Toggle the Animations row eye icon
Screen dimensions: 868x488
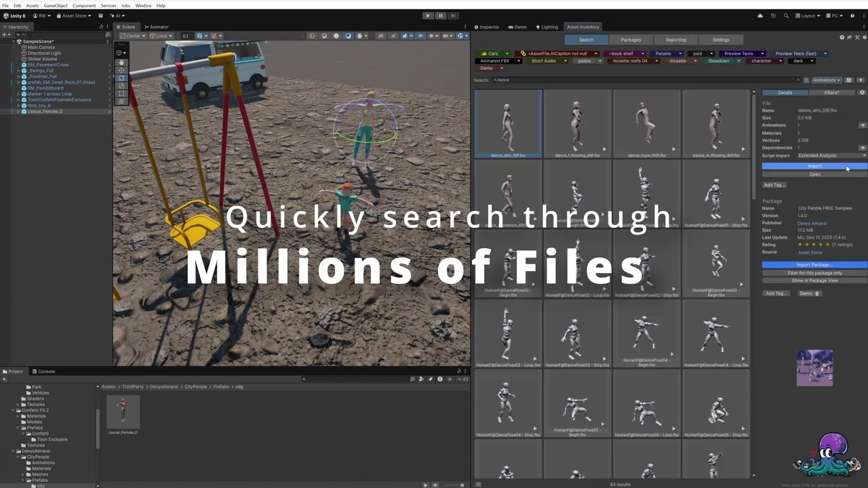pyautogui.click(x=863, y=125)
